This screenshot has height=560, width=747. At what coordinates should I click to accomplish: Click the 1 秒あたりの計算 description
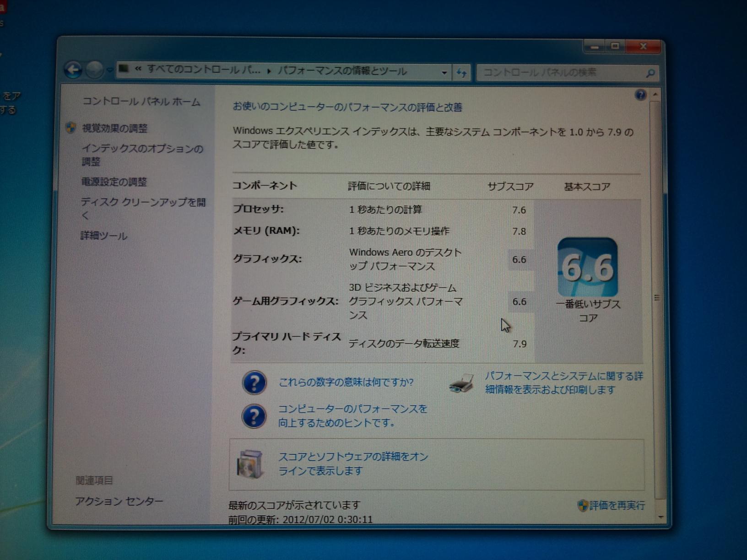385,210
